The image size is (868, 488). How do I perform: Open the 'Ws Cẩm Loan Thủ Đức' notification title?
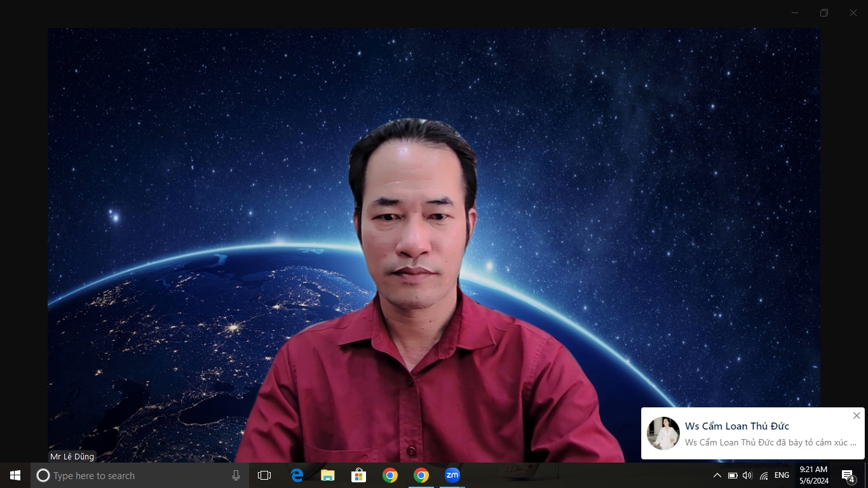pos(737,426)
